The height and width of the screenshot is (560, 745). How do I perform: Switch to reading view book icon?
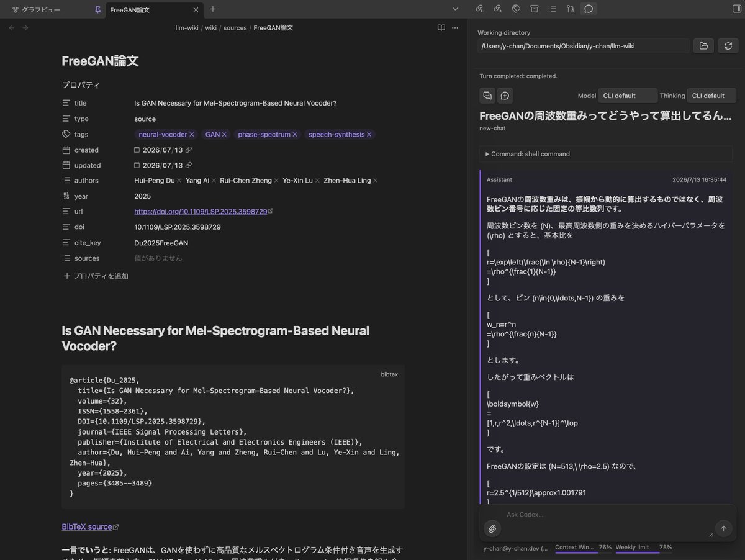coord(441,28)
